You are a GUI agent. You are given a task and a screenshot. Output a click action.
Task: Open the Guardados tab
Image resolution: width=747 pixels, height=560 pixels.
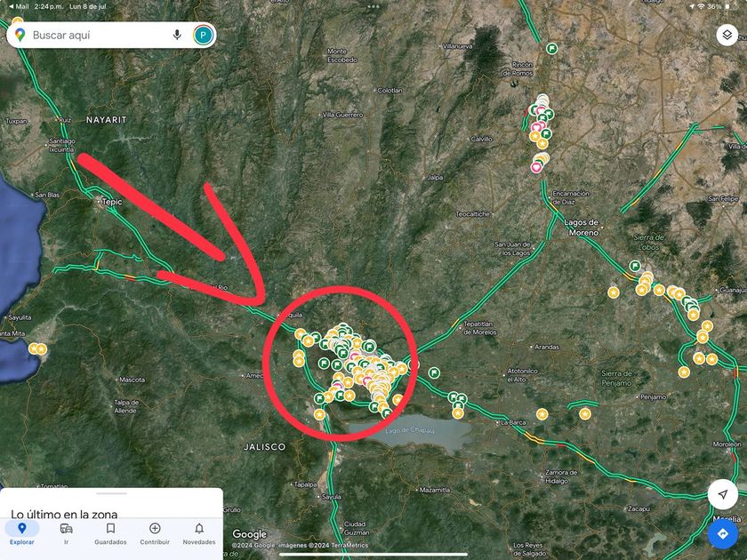tap(110, 532)
